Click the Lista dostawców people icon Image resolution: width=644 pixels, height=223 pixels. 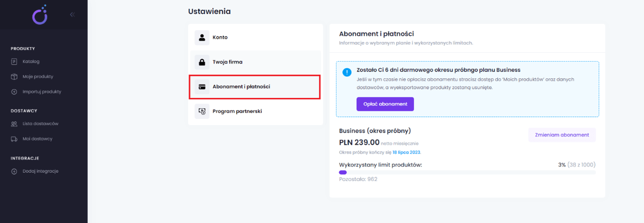(14, 124)
